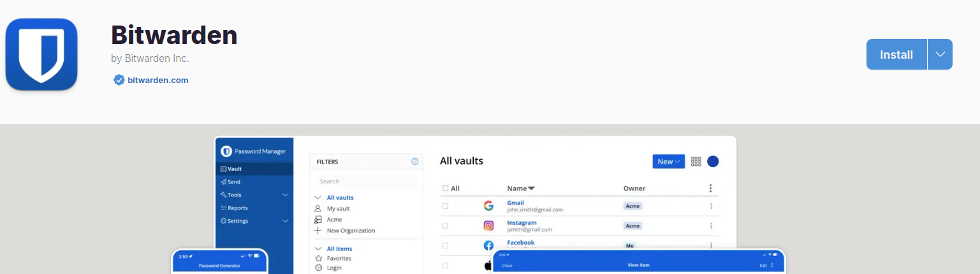Open the bitwarden.com link
Viewport: 980px width, 274px height.
(x=157, y=80)
